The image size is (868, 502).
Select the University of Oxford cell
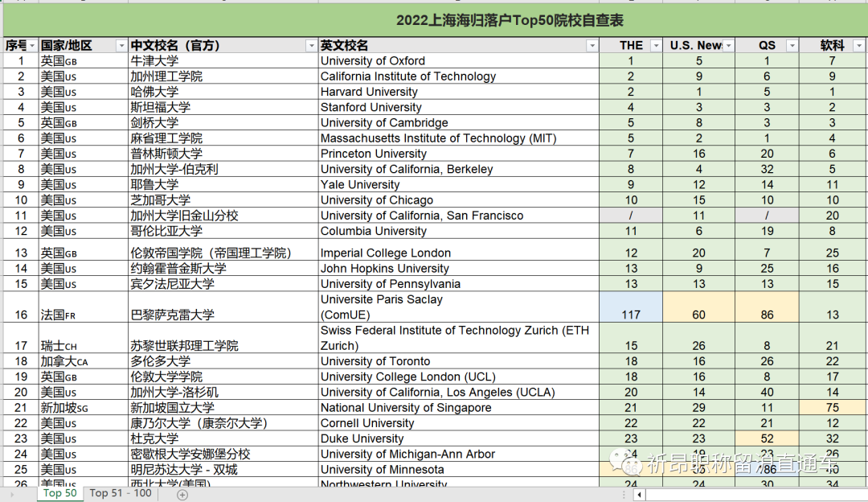pos(459,61)
